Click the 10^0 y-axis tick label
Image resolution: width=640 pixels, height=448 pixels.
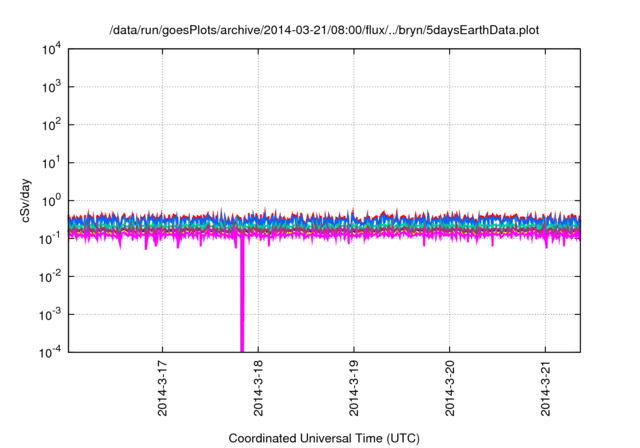51,201
